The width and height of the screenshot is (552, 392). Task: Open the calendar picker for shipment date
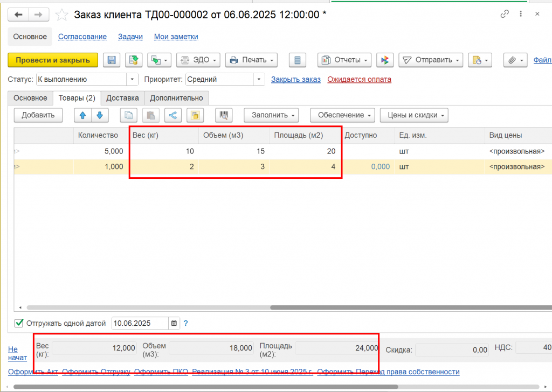coord(174,323)
